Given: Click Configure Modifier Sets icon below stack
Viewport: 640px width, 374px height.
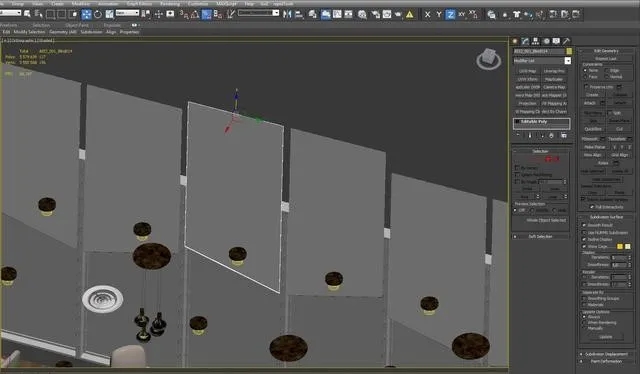Looking at the screenshot, I should (564, 135).
